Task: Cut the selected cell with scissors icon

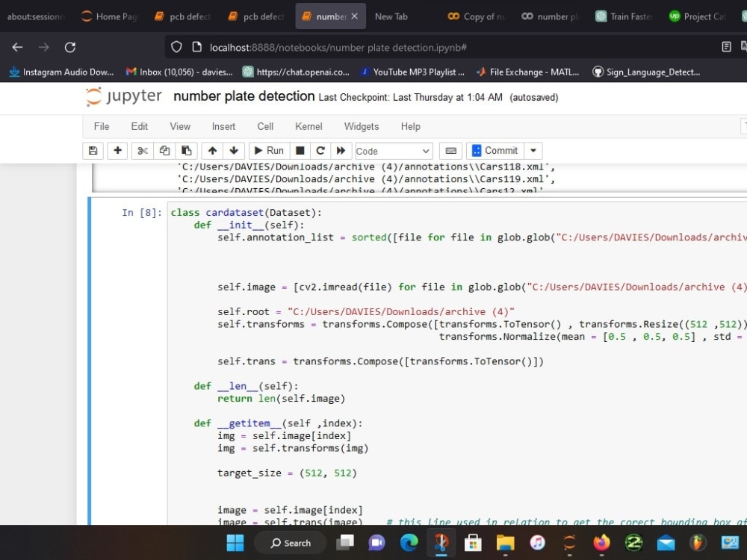Action: (x=142, y=150)
